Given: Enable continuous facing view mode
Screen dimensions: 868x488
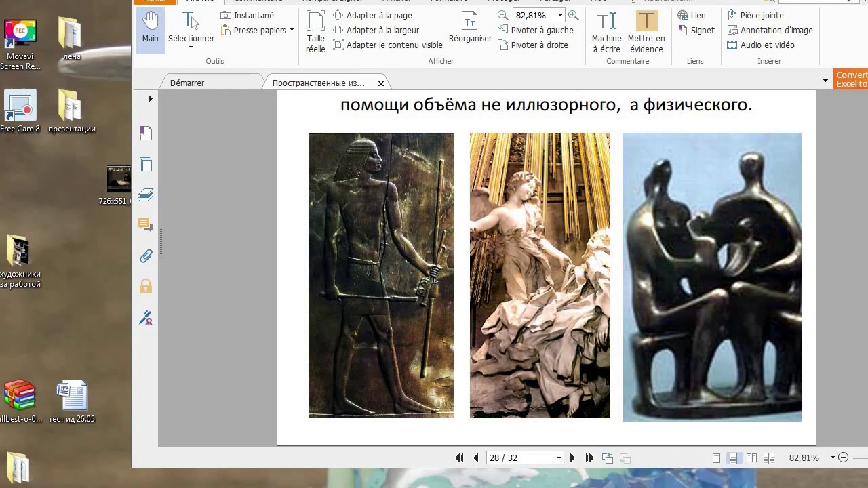Looking at the screenshot, I should (769, 458).
